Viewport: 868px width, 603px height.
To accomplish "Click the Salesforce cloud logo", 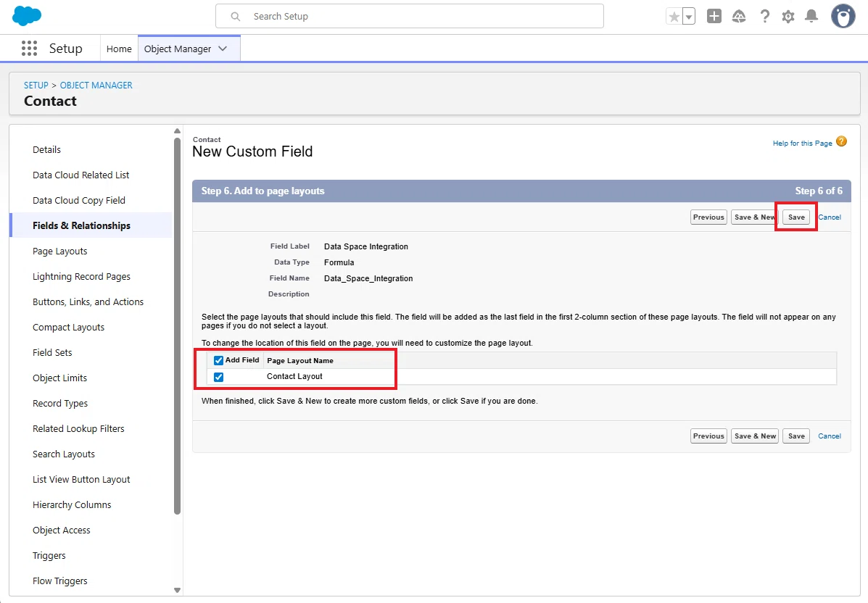I will (x=27, y=16).
